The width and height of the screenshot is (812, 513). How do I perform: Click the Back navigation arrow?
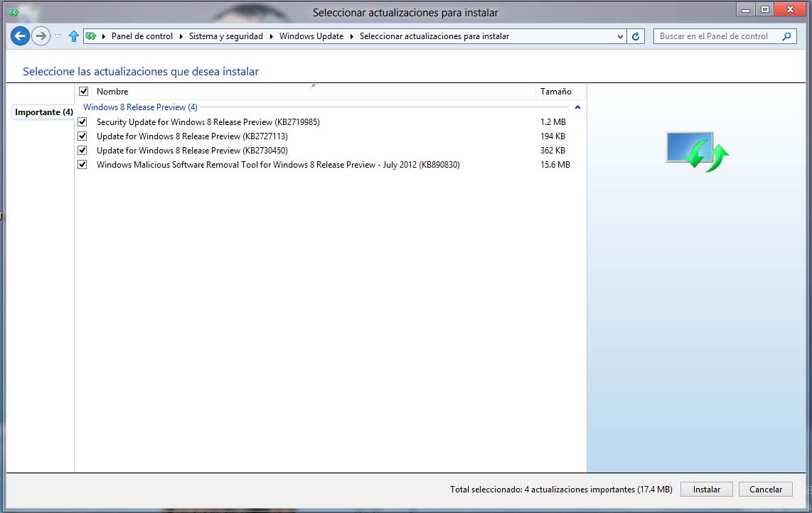[x=20, y=36]
